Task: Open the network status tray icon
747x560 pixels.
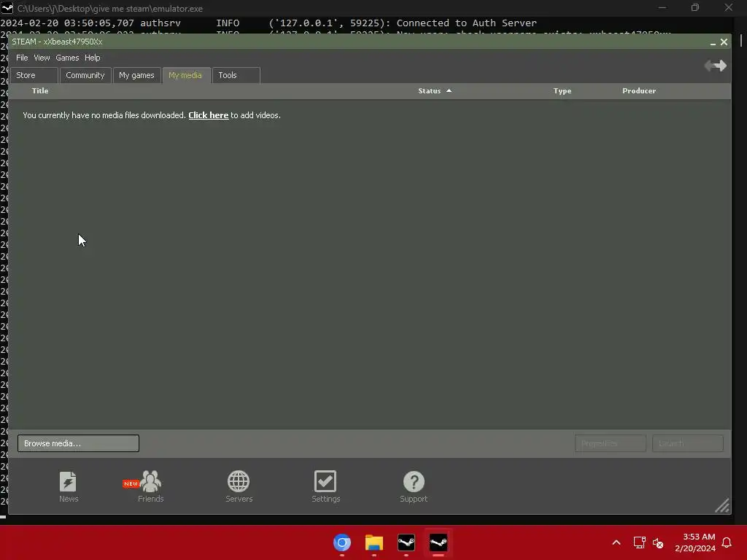Action: coord(639,542)
